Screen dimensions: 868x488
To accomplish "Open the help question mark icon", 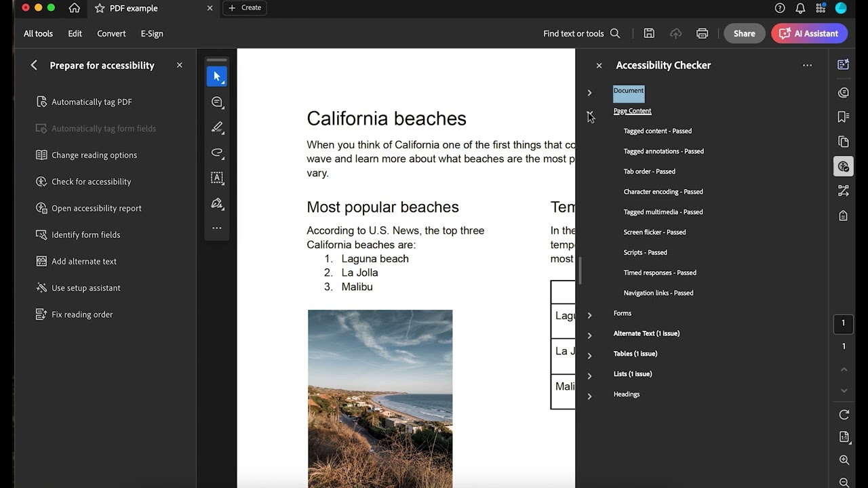I will pos(780,8).
